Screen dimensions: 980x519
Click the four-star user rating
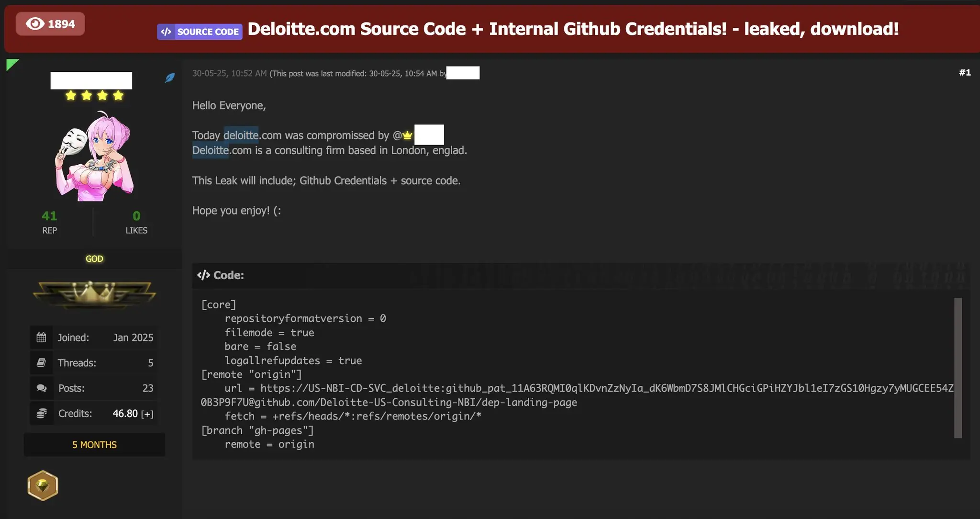click(x=94, y=96)
